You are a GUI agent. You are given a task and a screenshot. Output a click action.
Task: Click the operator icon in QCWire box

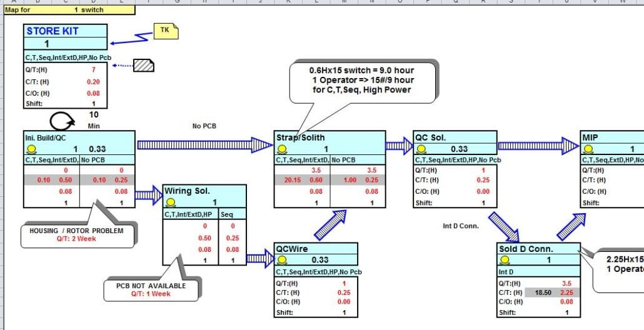(282, 260)
